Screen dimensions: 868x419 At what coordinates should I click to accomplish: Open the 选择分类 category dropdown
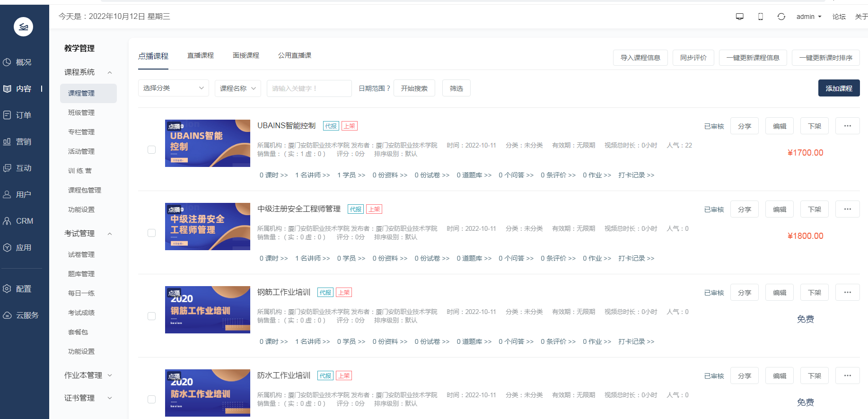point(173,88)
